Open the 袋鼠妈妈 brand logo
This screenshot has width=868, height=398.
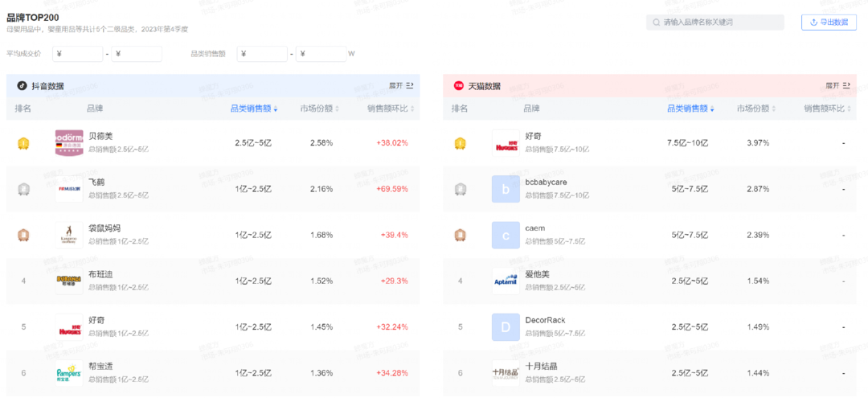pyautogui.click(x=69, y=235)
